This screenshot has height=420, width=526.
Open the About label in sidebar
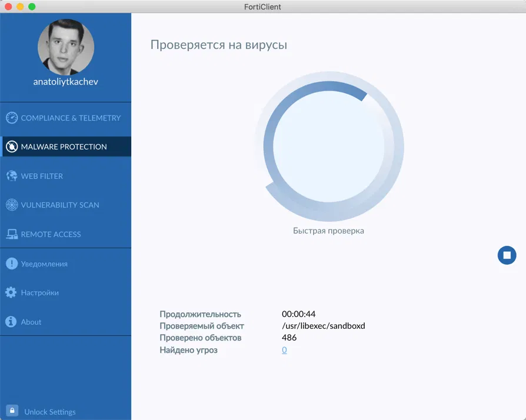31,322
